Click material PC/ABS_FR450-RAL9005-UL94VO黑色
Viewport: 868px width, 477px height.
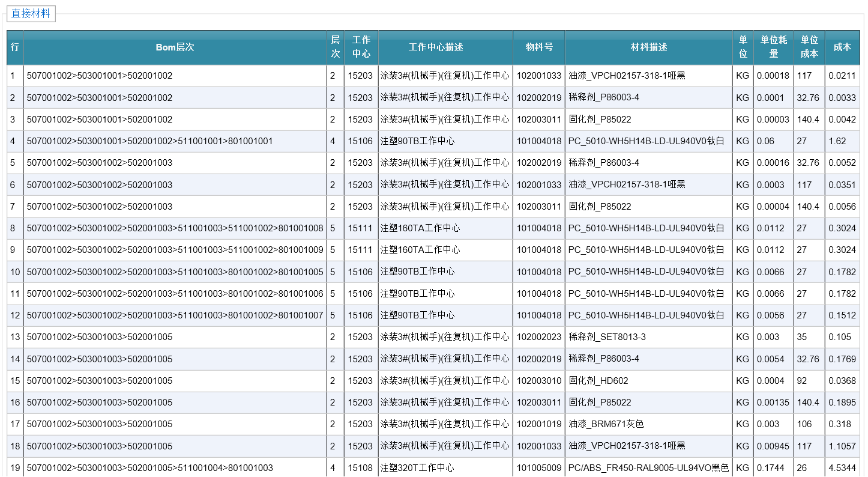pos(649,468)
